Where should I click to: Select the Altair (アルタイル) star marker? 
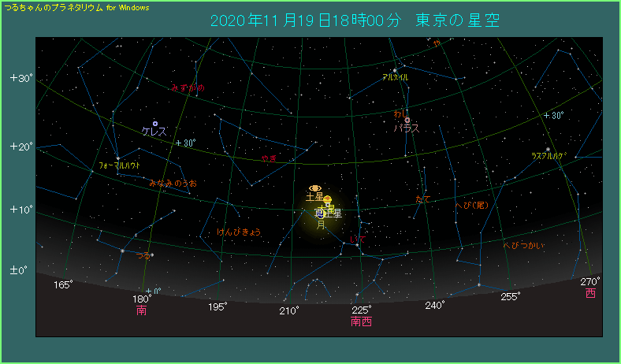point(394,70)
